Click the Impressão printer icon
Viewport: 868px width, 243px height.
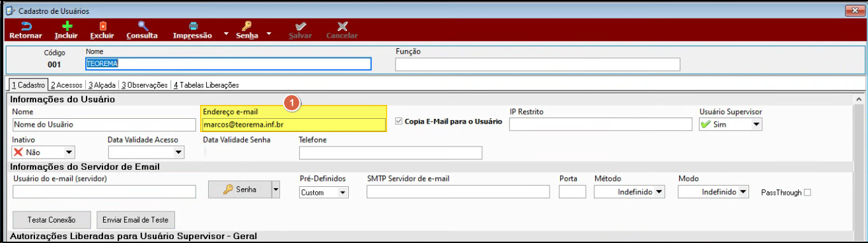click(193, 26)
